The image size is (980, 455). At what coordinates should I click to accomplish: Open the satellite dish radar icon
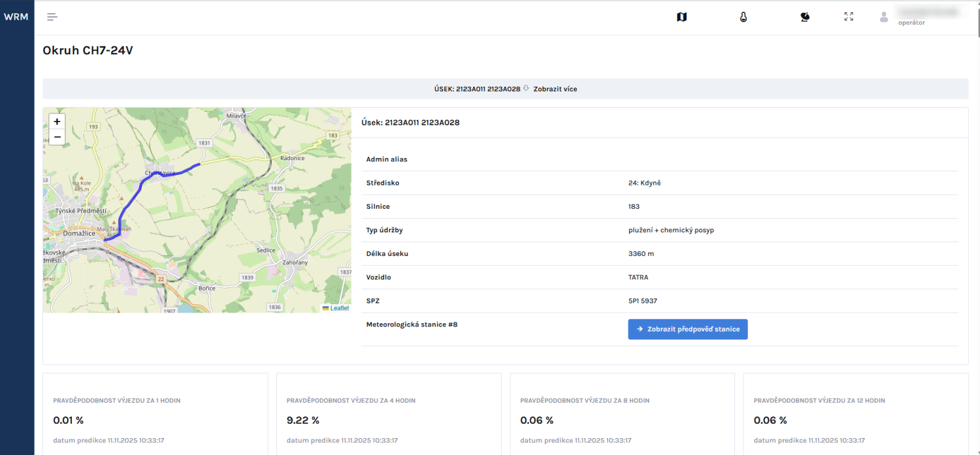coord(805,17)
